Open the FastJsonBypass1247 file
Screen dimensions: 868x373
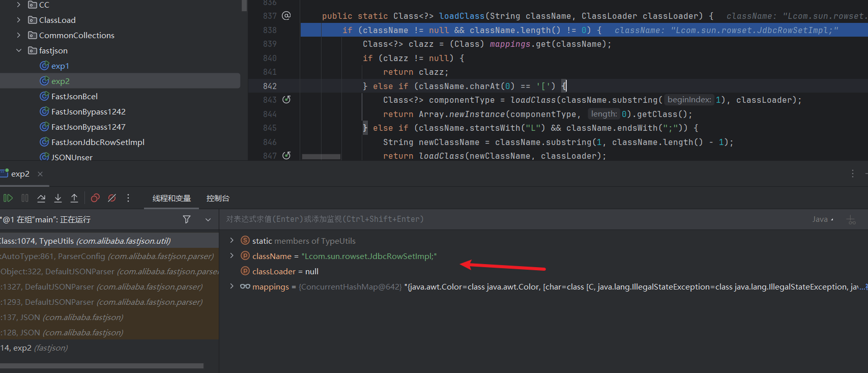(x=88, y=127)
